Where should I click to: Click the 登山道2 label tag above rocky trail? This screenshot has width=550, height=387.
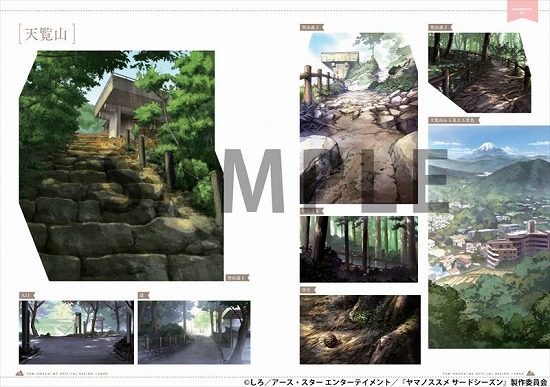click(311, 27)
